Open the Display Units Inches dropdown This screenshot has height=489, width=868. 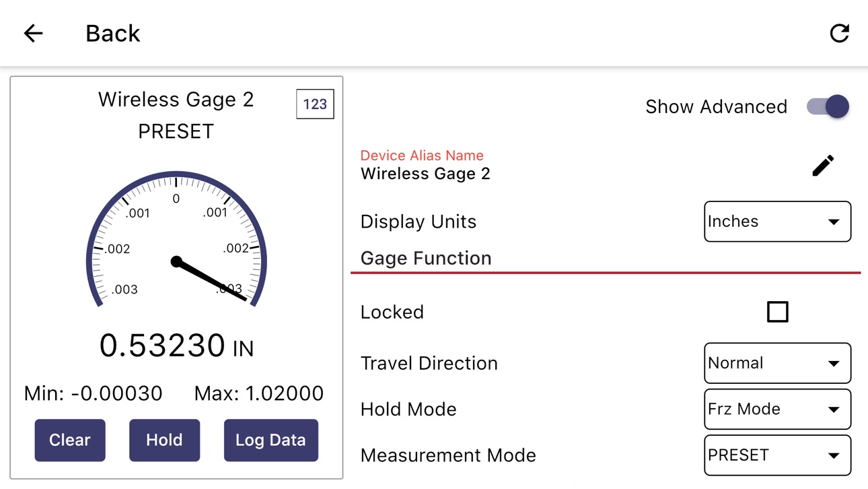pyautogui.click(x=777, y=222)
